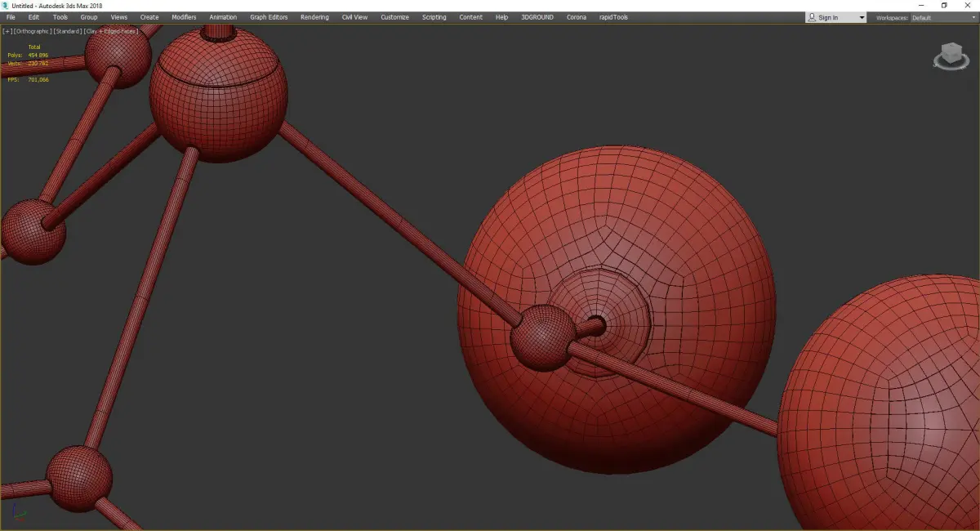The width and height of the screenshot is (980, 531).
Task: Open the Workspaces Default dropdown
Action: pyautogui.click(x=943, y=17)
